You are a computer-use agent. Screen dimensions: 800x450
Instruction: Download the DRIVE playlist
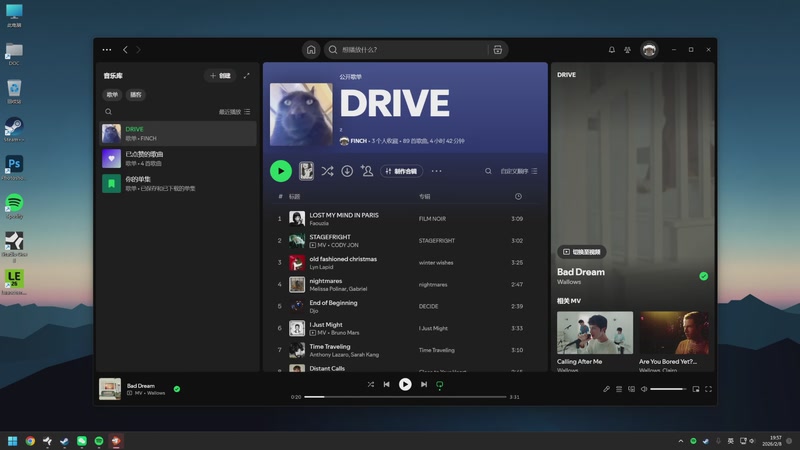pos(347,171)
